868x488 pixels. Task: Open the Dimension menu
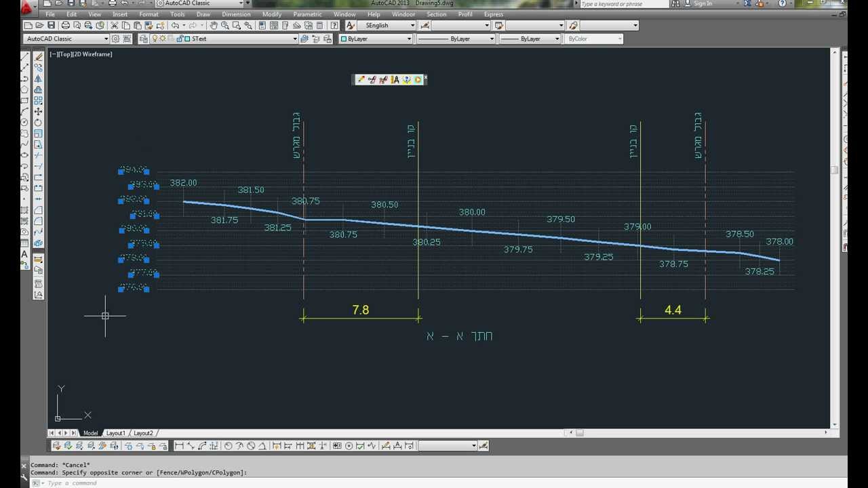coord(236,14)
